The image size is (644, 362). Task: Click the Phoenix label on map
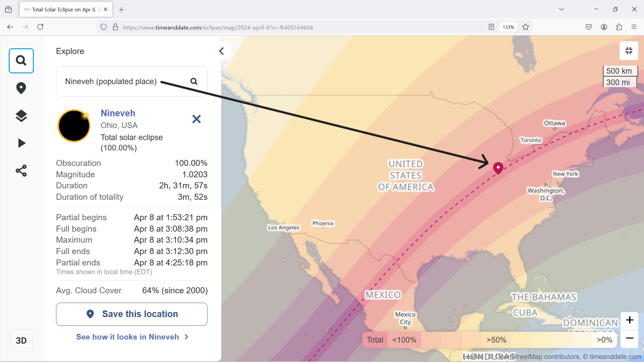coord(323,223)
